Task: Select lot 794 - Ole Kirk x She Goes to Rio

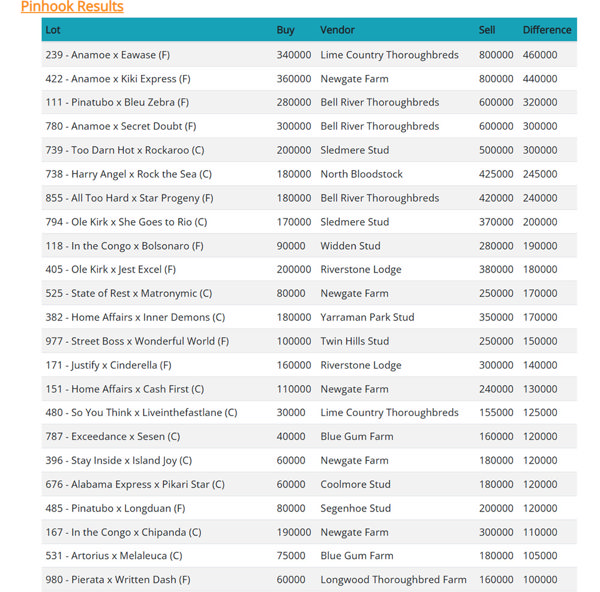Action: tap(126, 222)
